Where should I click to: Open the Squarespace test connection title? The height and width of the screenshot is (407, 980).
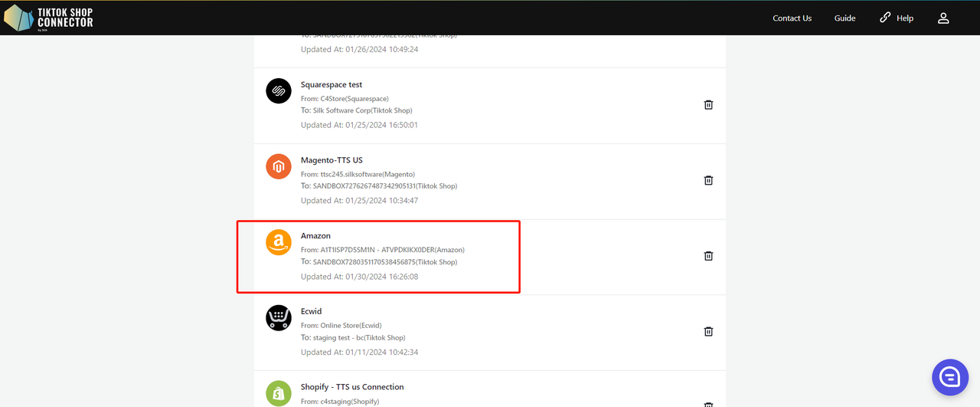click(332, 85)
